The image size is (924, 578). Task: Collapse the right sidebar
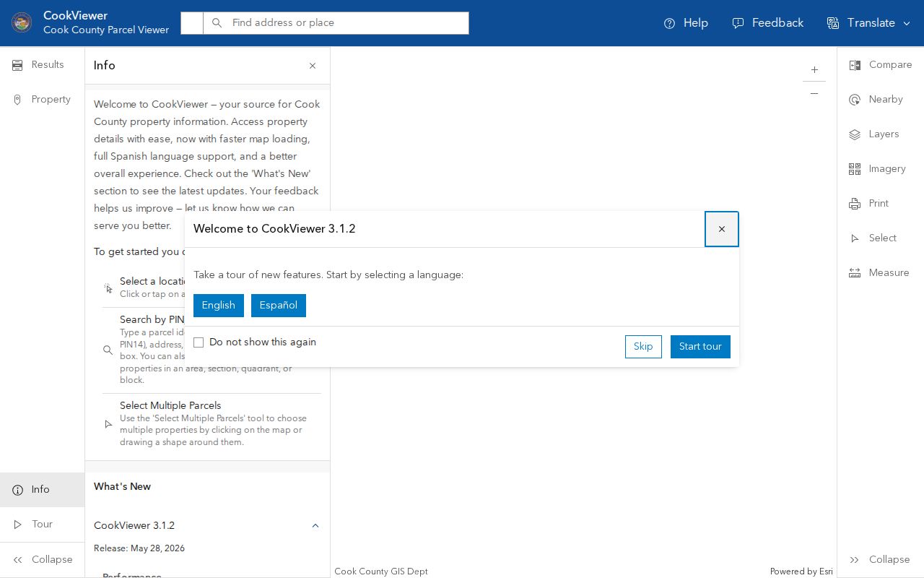point(881,559)
